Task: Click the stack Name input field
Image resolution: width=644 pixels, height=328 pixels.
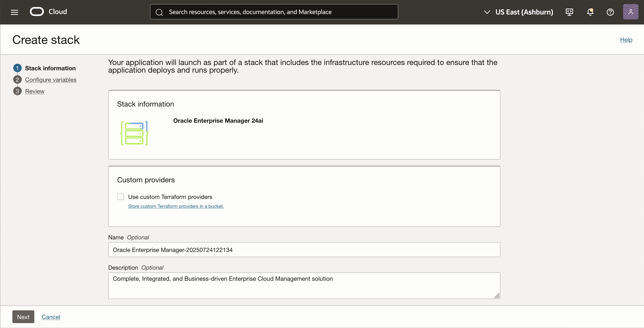Action: tap(304, 250)
